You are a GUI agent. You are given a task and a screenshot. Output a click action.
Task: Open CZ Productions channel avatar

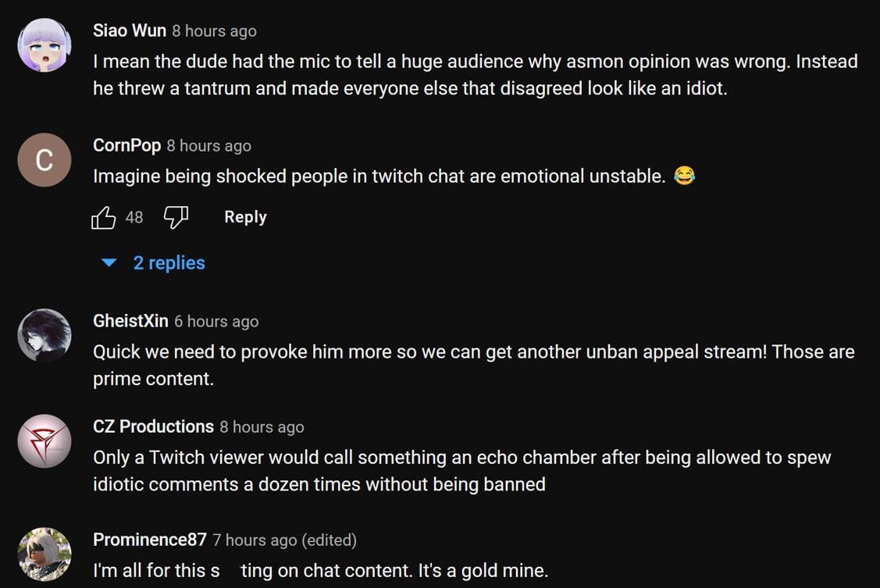tap(45, 441)
